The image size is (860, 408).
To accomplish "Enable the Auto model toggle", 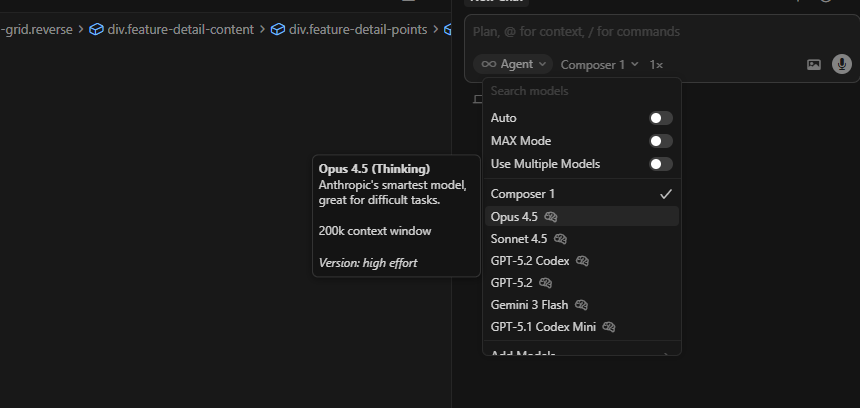I will pyautogui.click(x=660, y=118).
